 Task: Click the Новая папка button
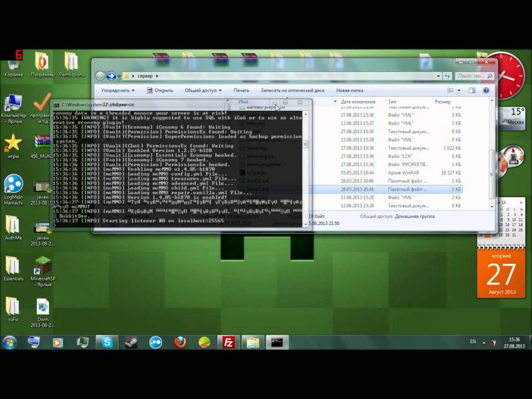350,90
